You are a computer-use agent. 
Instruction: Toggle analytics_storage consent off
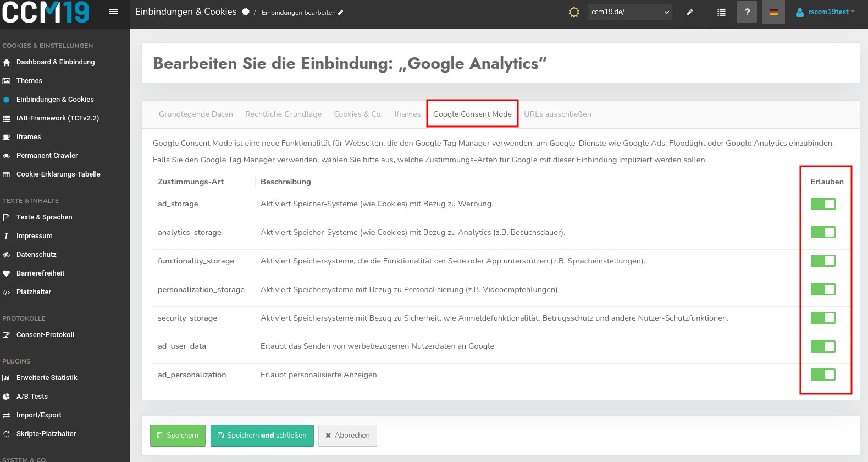(822, 233)
